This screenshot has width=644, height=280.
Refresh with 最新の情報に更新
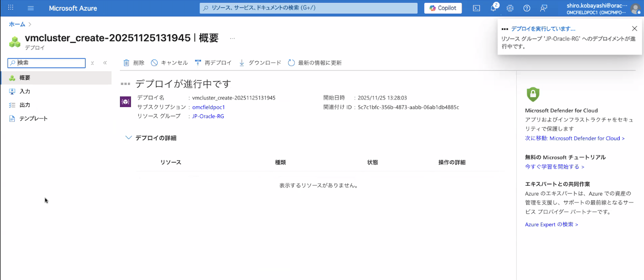click(x=314, y=63)
